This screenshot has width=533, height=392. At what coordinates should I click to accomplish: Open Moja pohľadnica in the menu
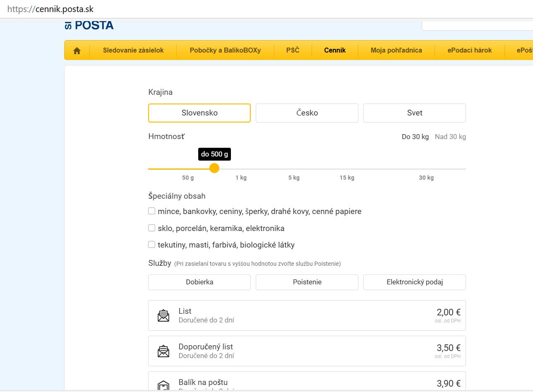pyautogui.click(x=396, y=51)
